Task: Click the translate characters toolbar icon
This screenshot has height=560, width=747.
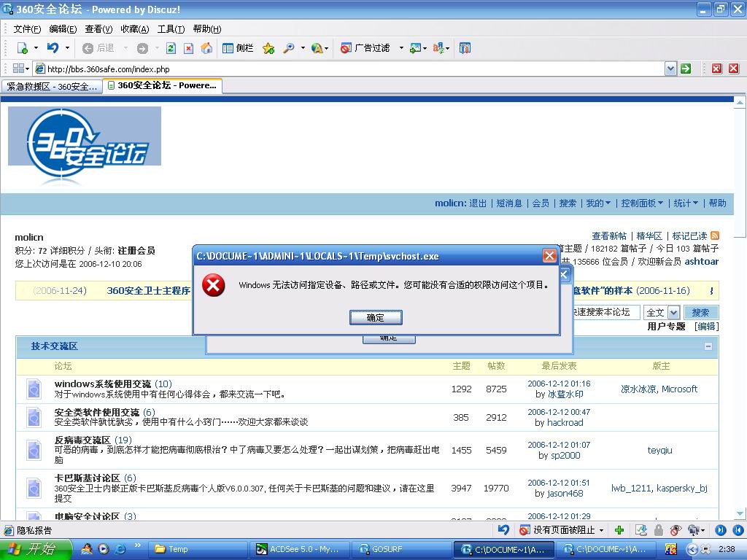Action: pyautogui.click(x=438, y=48)
